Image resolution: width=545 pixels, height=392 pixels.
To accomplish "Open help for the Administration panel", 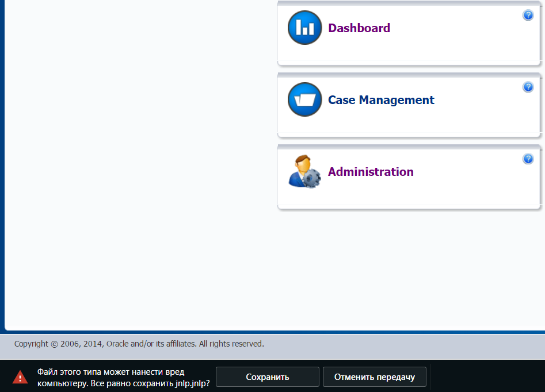I will (x=528, y=159).
